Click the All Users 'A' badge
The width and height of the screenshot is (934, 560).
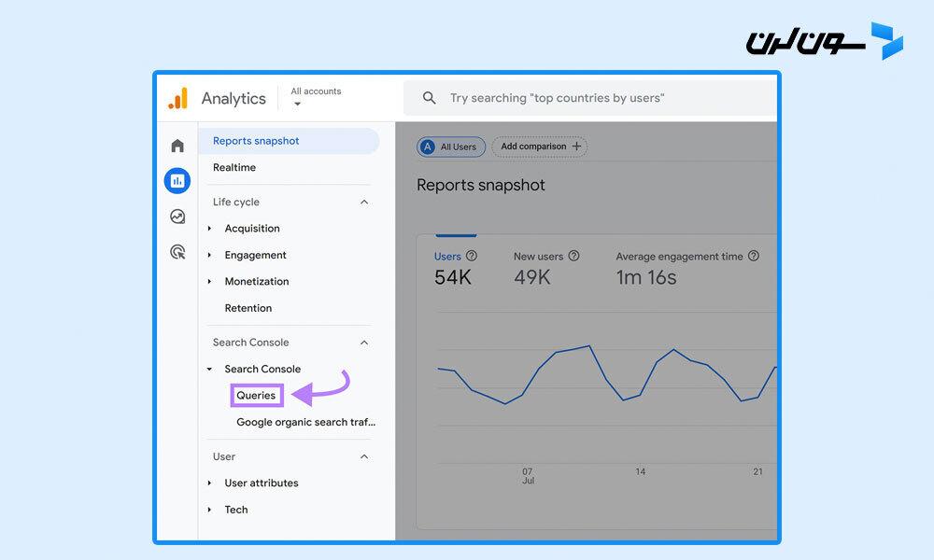(427, 147)
